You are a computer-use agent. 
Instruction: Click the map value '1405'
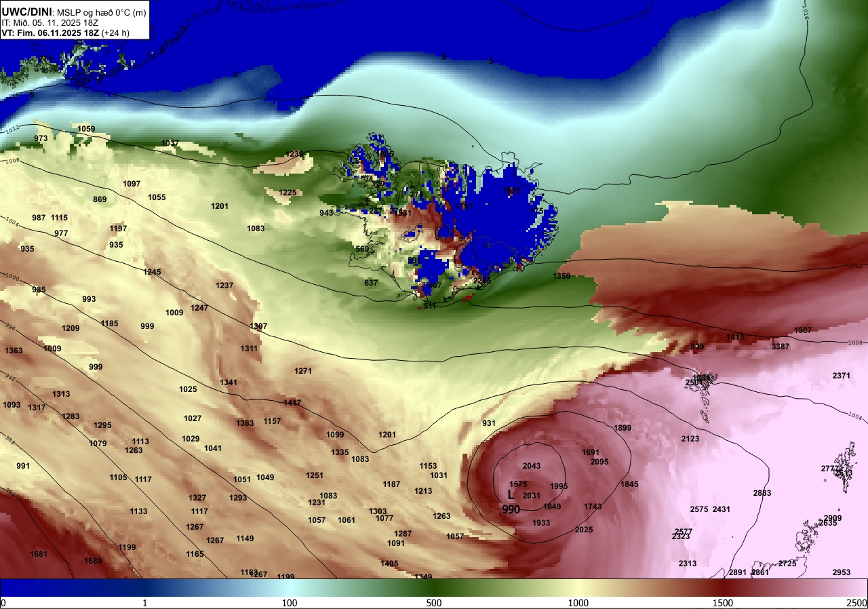(389, 564)
